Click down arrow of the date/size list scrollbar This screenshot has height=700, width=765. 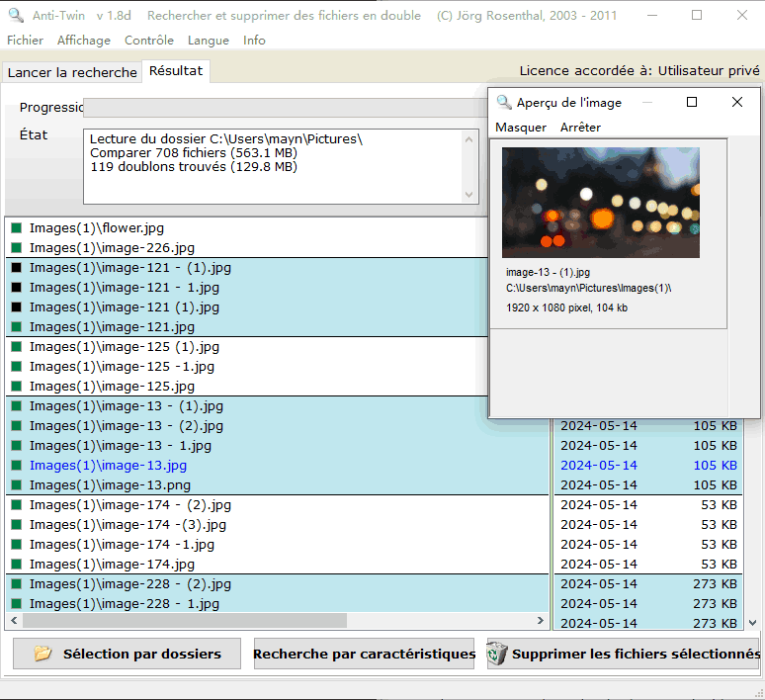pos(752,622)
